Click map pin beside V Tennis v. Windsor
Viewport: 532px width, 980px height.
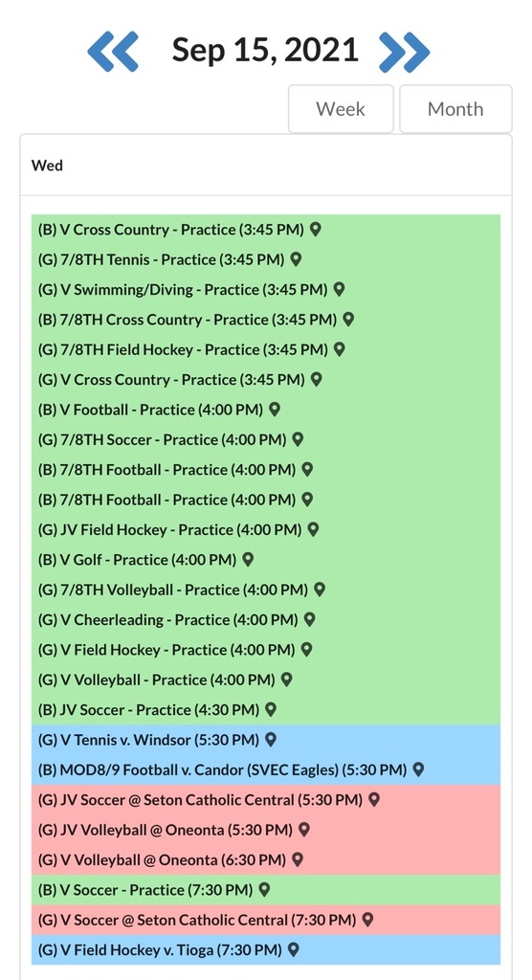pos(270,739)
